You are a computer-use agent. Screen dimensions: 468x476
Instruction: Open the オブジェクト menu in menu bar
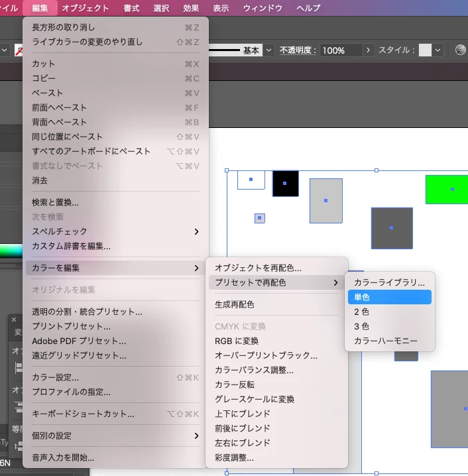coord(86,8)
